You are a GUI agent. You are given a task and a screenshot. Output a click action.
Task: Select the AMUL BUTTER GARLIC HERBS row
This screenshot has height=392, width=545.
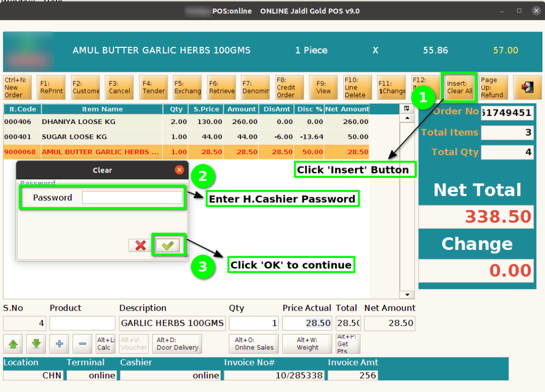tap(186, 152)
